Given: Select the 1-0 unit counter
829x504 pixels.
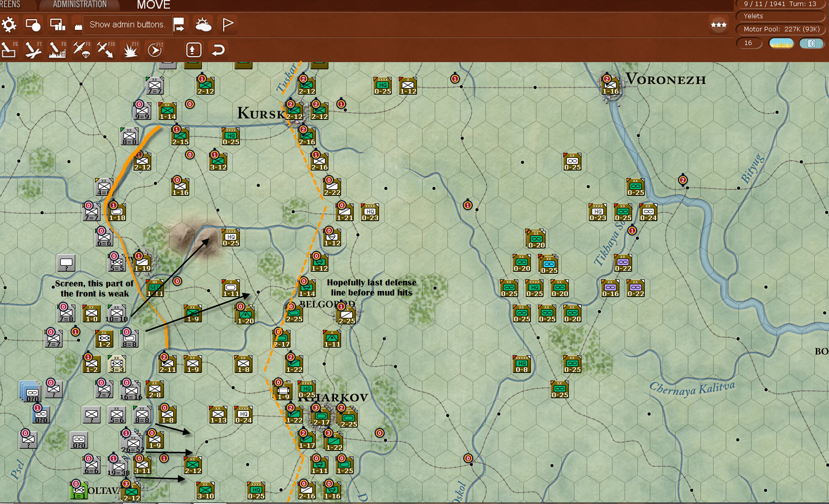Looking at the screenshot, I should click(x=92, y=314).
